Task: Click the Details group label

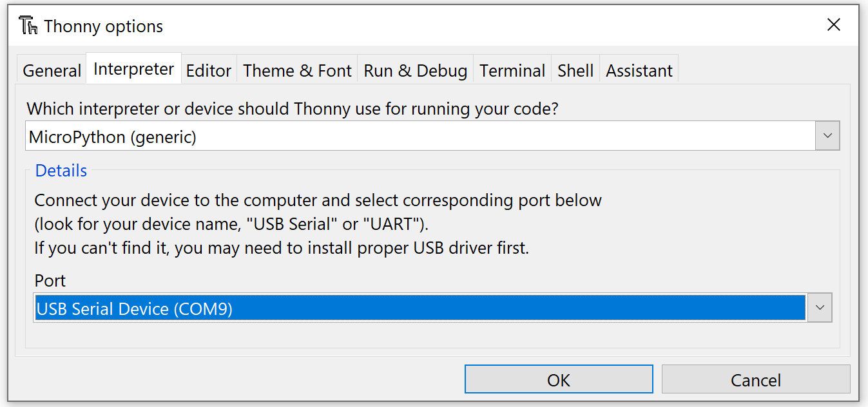Action: point(61,171)
